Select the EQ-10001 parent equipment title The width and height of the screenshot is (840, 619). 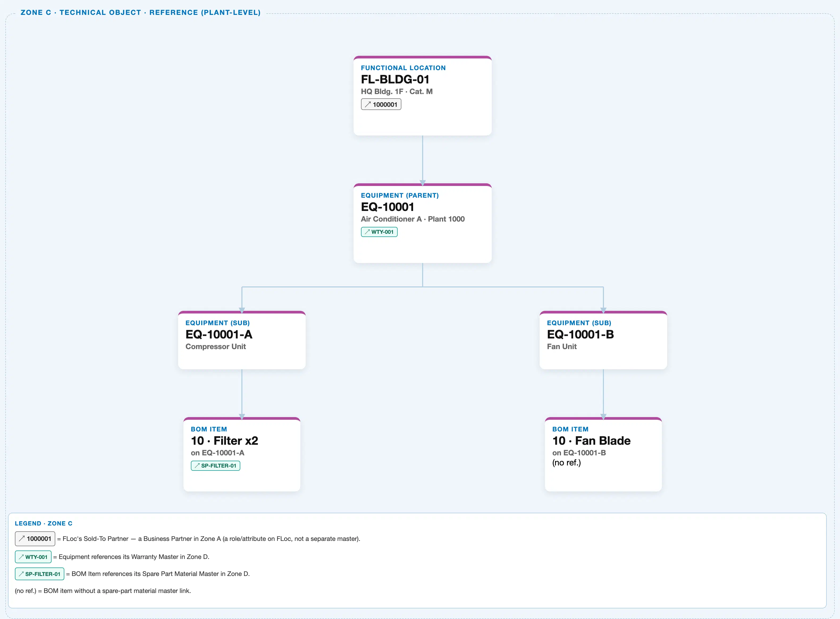[x=387, y=207]
